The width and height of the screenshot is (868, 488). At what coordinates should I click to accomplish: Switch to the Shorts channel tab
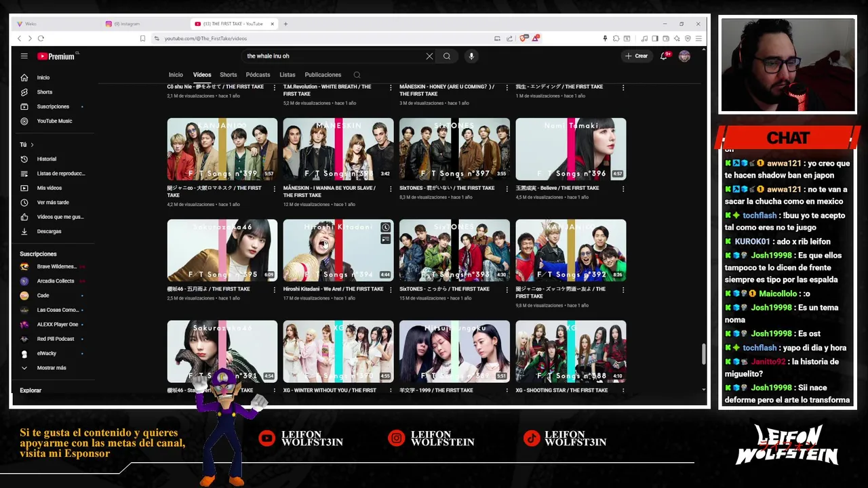coord(229,75)
